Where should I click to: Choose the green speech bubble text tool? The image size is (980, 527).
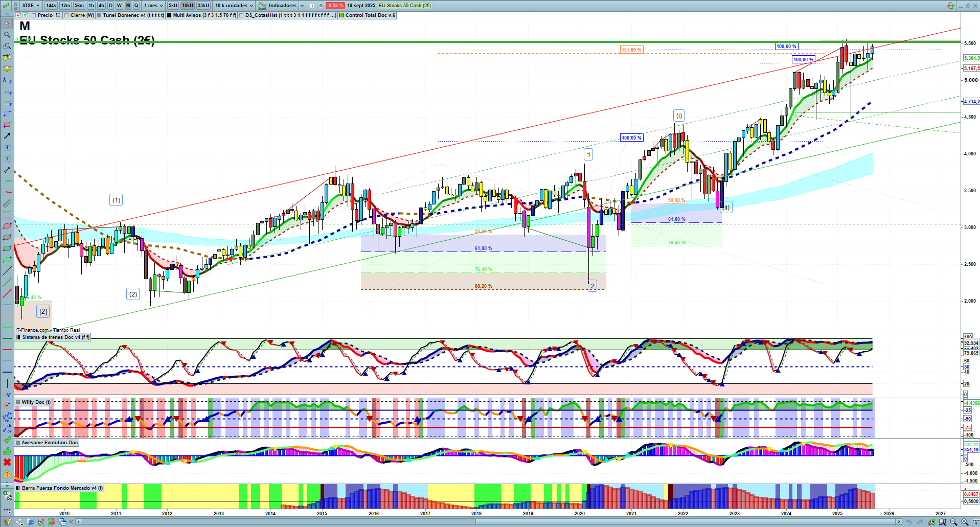pos(7,158)
